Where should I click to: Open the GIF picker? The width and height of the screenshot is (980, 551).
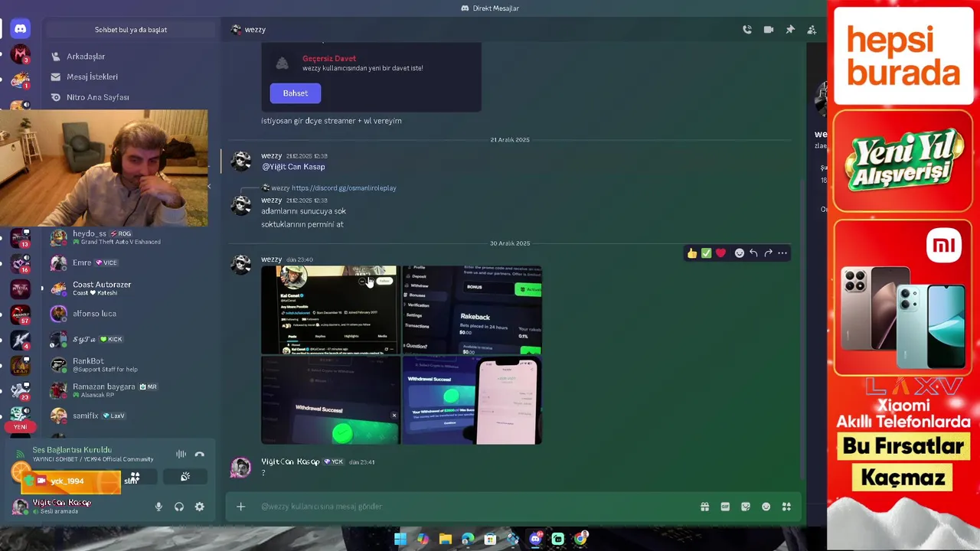click(x=725, y=507)
